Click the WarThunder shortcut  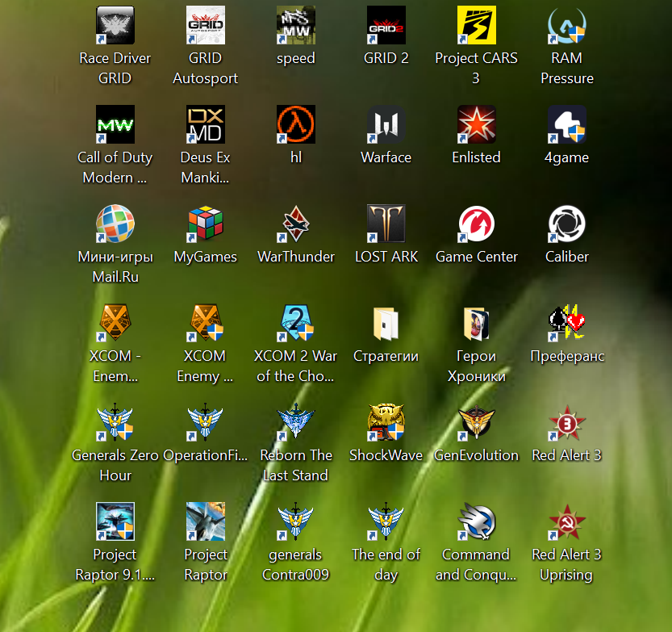(296, 224)
